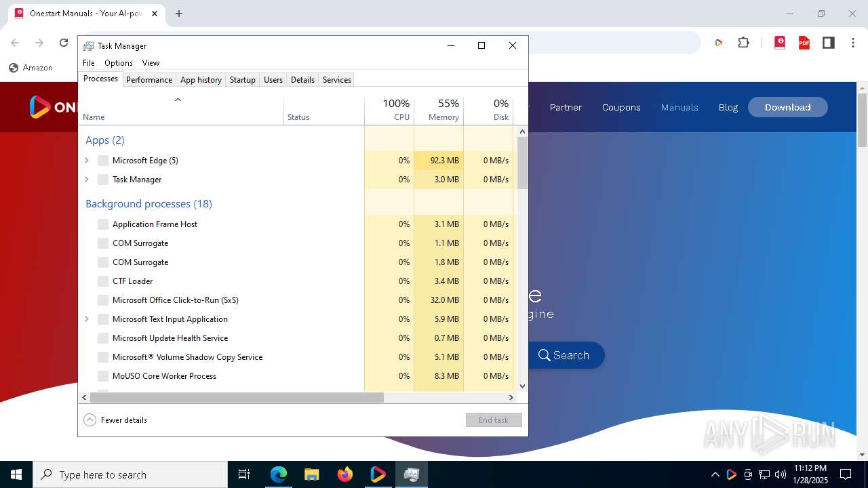Click the Task Manager process row icon
This screenshot has height=488, width=868.
(103, 180)
